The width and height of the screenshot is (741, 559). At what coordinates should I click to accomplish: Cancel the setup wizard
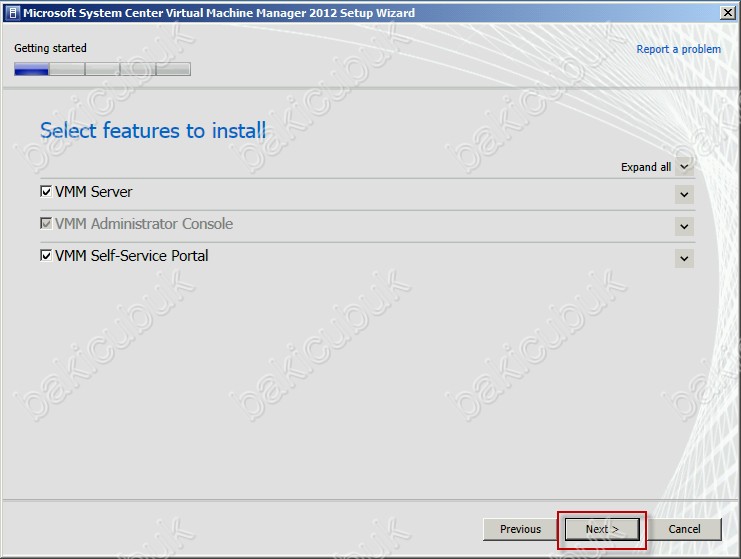pos(684,529)
